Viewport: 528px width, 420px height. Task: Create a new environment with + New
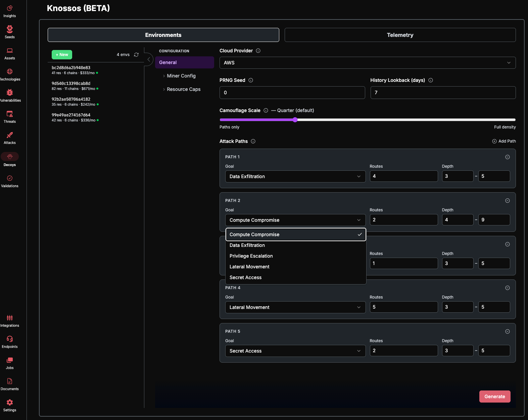(x=62, y=55)
